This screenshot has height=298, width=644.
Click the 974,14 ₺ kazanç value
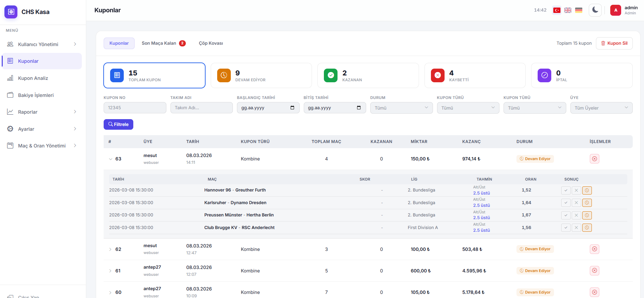click(471, 159)
